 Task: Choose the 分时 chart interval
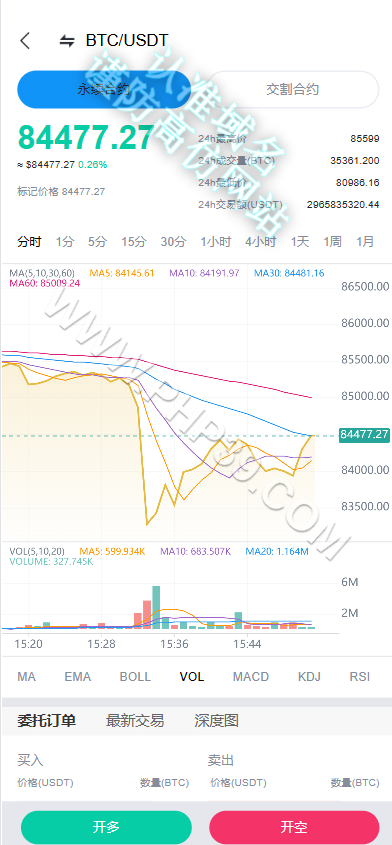click(29, 241)
